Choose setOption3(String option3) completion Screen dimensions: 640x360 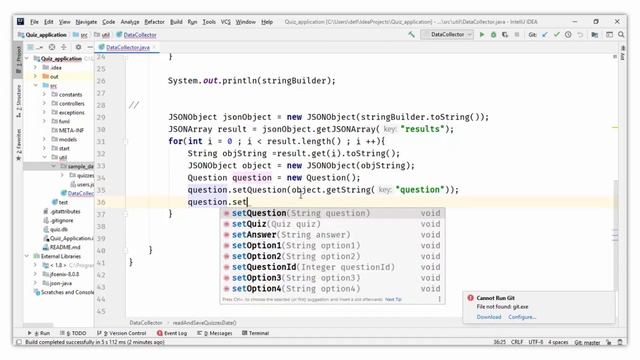coord(332,278)
